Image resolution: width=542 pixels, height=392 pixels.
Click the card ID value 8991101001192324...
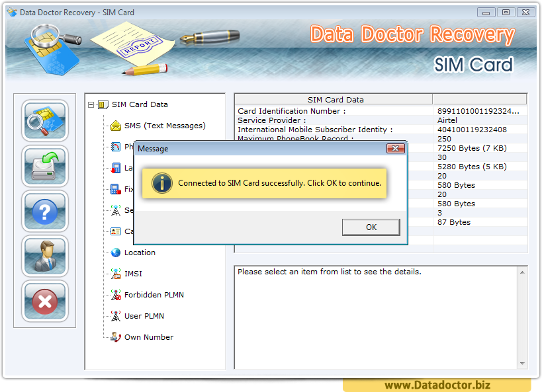pos(478,111)
